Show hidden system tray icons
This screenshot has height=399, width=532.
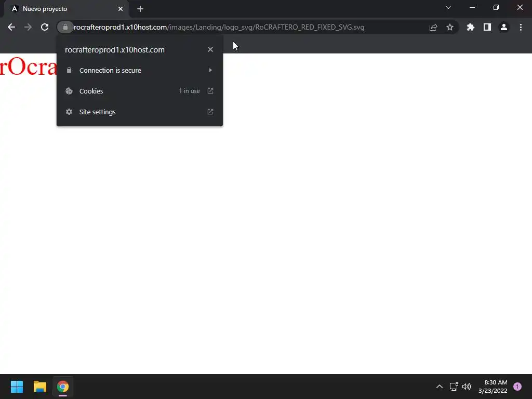click(x=440, y=387)
